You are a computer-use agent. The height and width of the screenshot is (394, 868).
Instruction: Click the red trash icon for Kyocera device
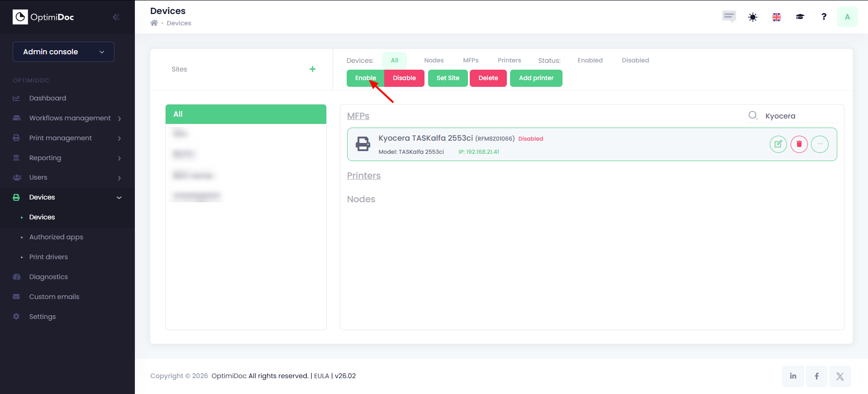point(799,144)
